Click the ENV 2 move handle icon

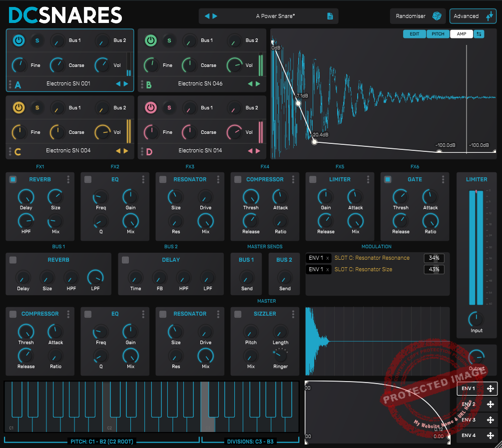490,404
